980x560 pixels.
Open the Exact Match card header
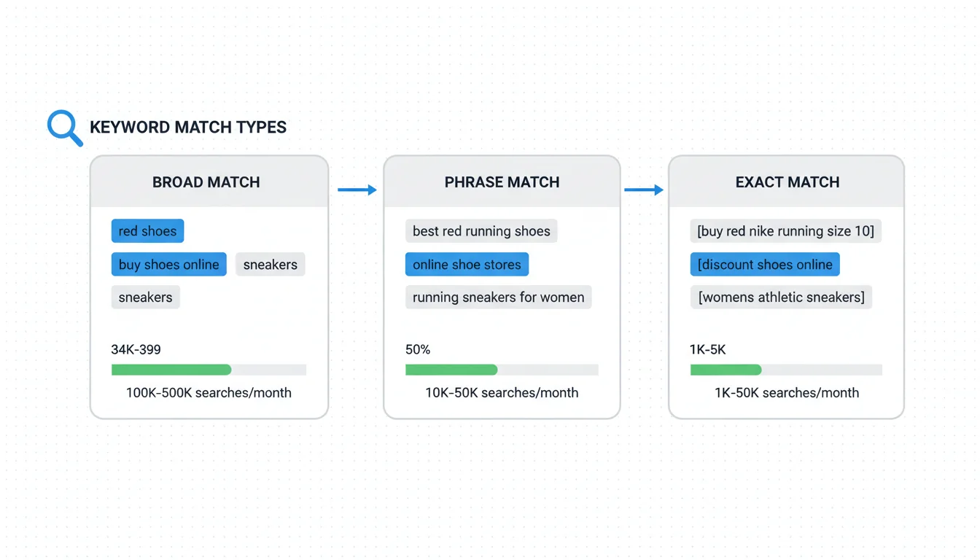click(x=787, y=182)
